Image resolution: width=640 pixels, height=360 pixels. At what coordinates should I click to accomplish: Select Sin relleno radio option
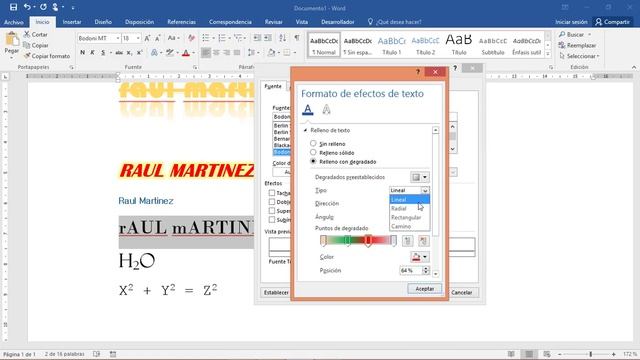tap(313, 144)
